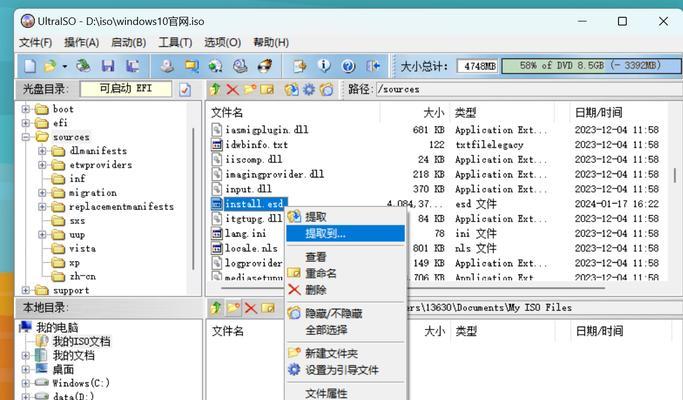Click the exit door arrow icon

tap(373, 66)
